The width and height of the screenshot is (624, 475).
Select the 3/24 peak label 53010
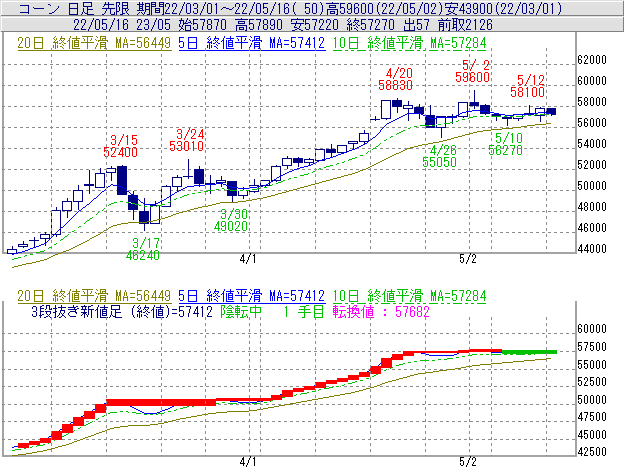[x=187, y=146]
